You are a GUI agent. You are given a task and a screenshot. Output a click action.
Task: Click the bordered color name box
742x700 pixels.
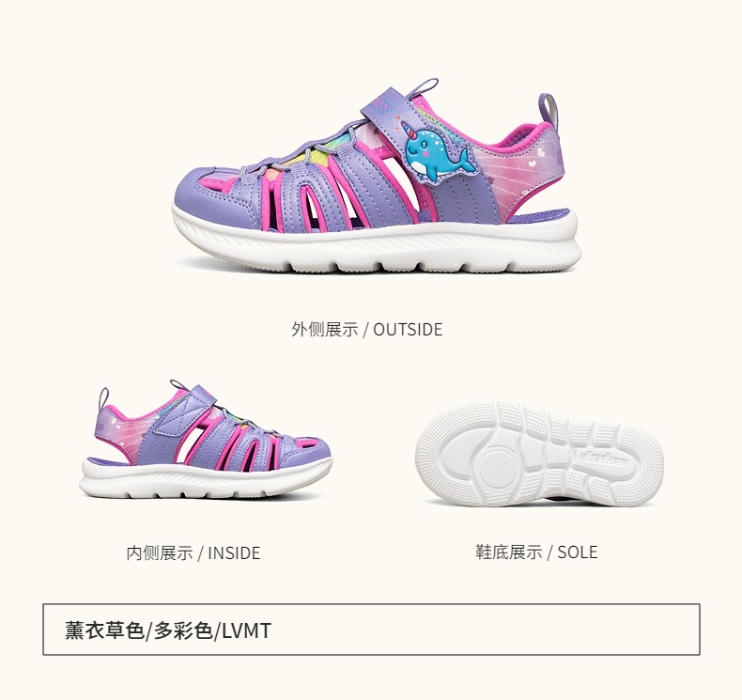click(x=372, y=630)
